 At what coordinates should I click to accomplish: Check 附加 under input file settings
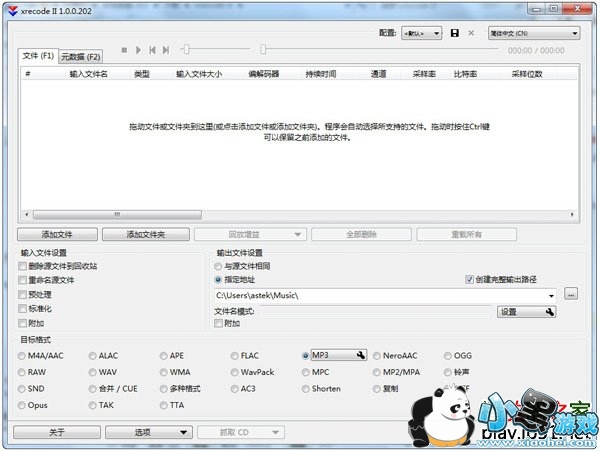[22, 323]
